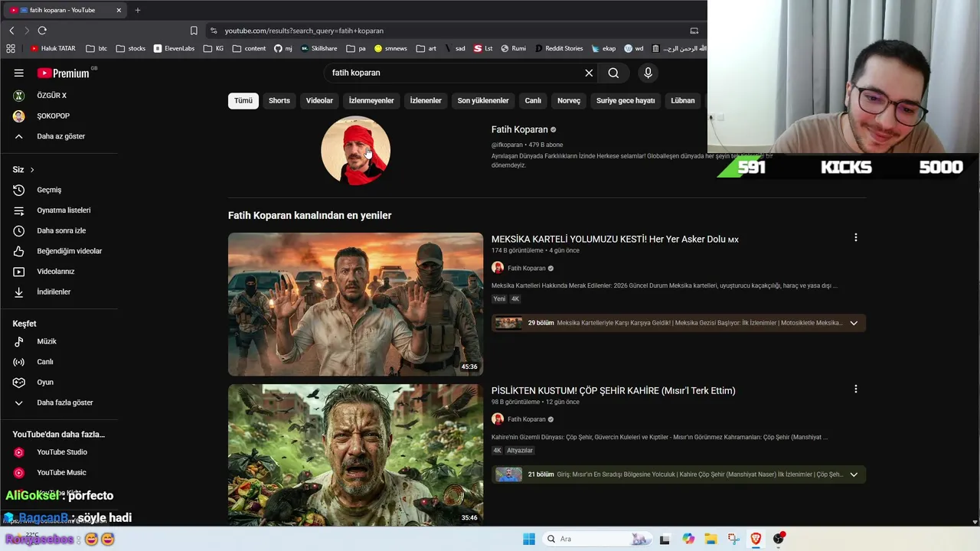Select the Norveç filter chip
The width and height of the screenshot is (980, 551).
[x=569, y=100]
